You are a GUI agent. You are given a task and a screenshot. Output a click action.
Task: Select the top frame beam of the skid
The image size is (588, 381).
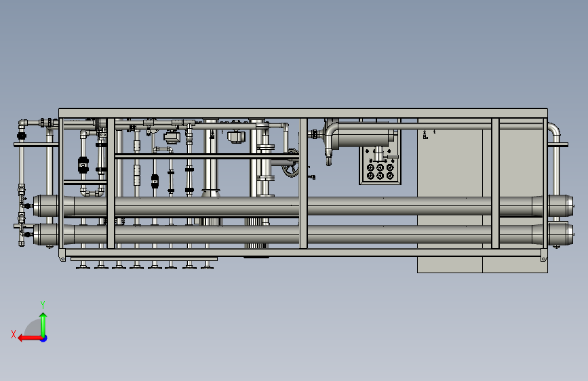[303, 113]
